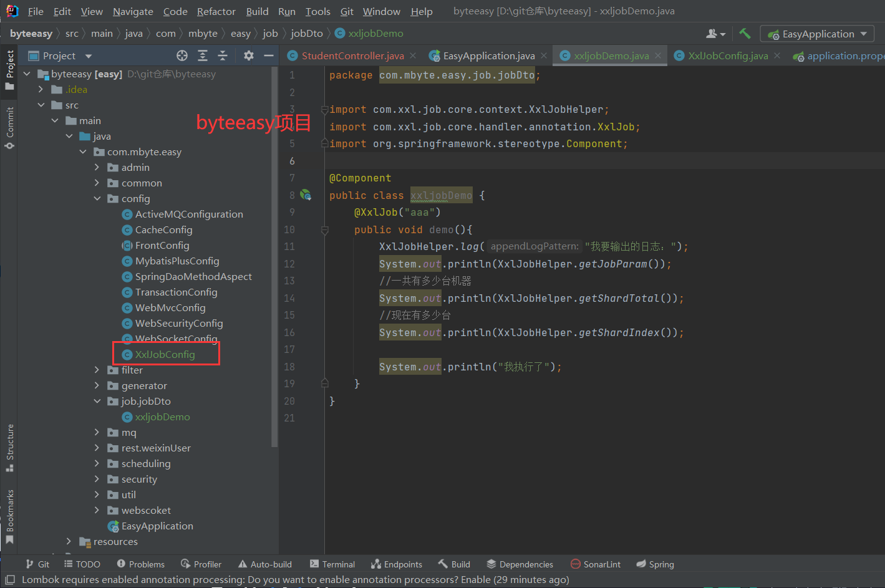Close the xxljobDemo.java tab

coord(658,55)
